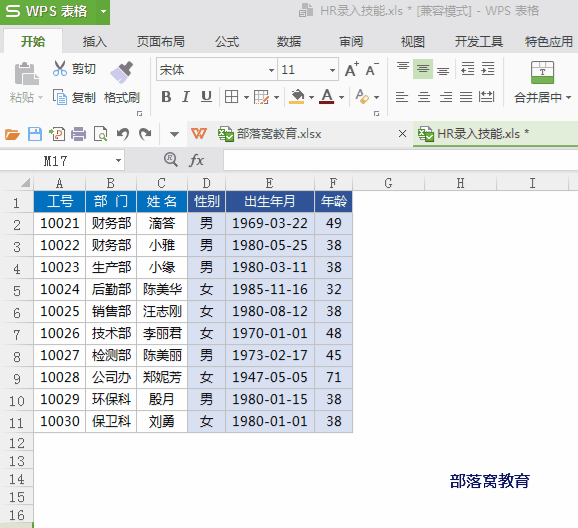
Task: Expand the Name Box dropdown arrow
Action: coord(118,160)
